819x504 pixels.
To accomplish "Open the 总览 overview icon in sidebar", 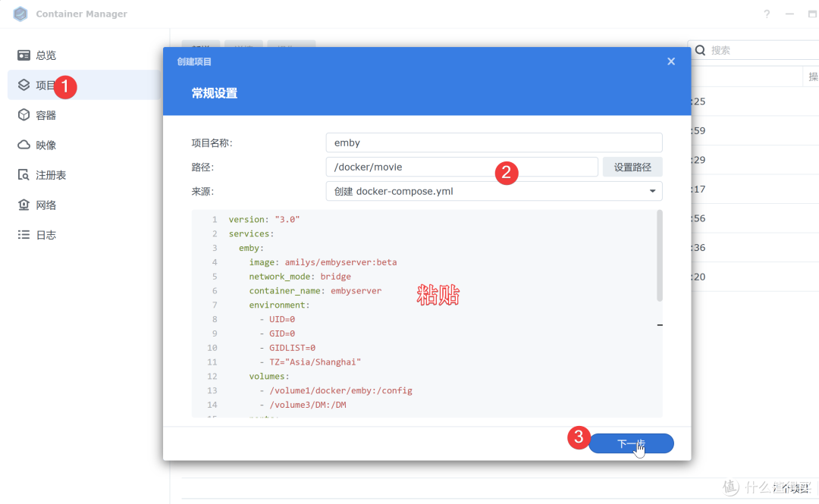I will tap(24, 55).
